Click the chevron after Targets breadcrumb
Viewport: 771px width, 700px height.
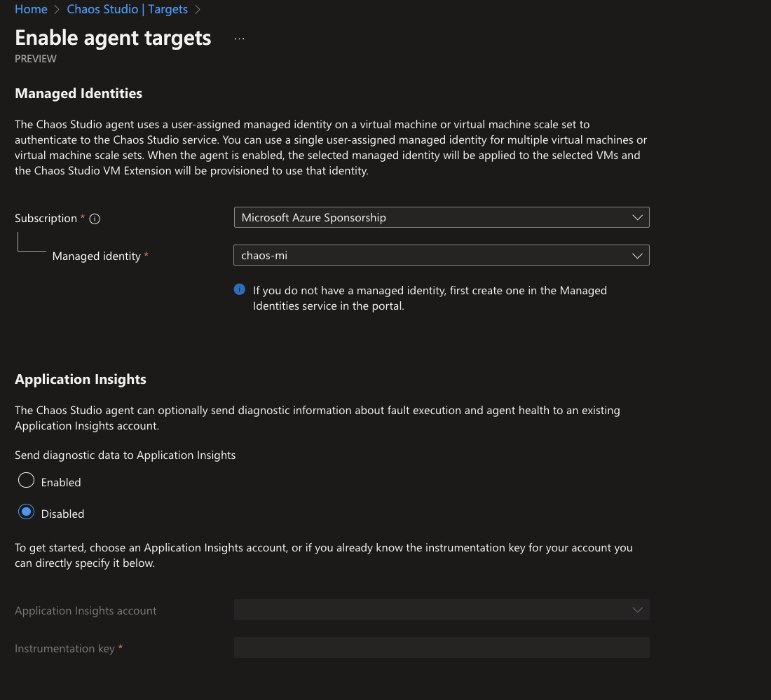click(197, 9)
